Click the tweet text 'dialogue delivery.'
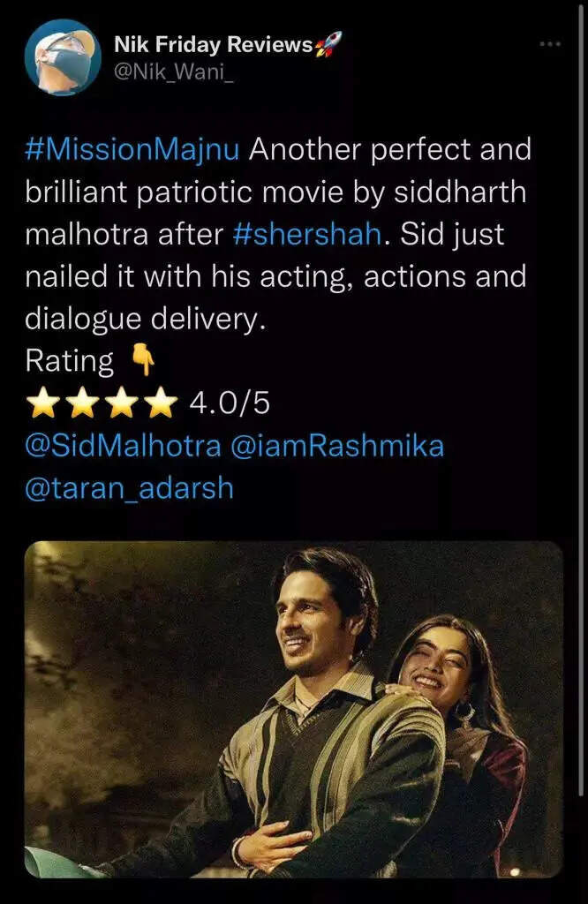Image resolution: width=588 pixels, height=904 pixels. pos(146,320)
